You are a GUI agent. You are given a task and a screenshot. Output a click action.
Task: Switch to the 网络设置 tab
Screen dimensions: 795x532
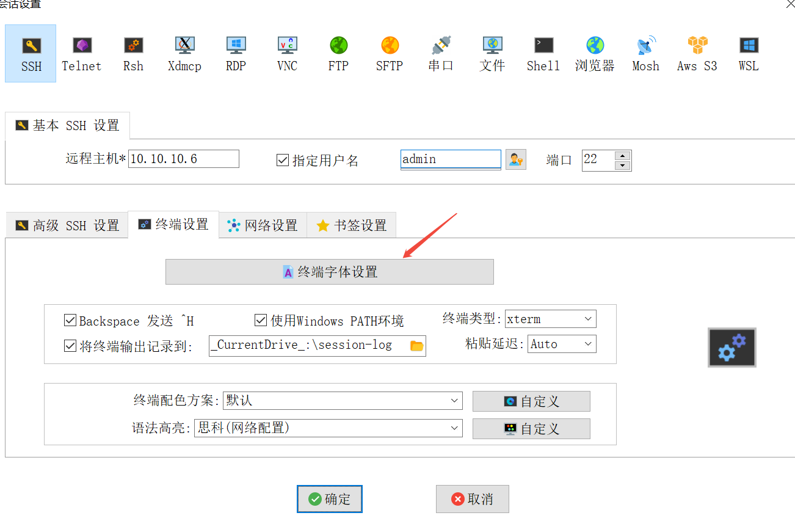(x=262, y=225)
